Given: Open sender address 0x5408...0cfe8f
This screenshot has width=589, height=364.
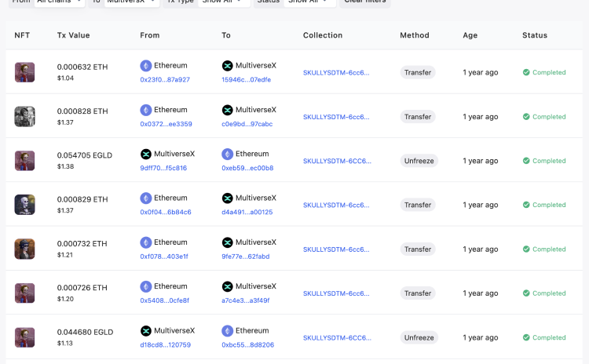Looking at the screenshot, I should click(x=165, y=300).
